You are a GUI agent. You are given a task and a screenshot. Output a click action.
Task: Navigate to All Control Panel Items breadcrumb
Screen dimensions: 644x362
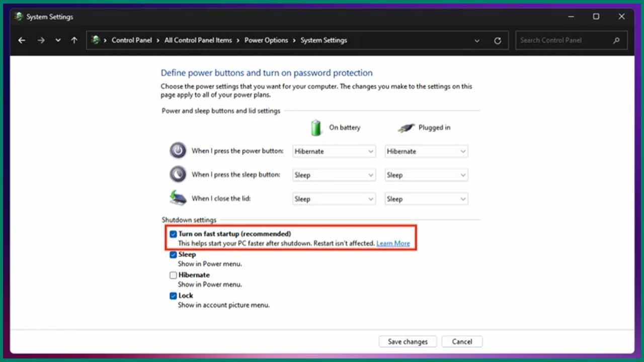tap(198, 40)
